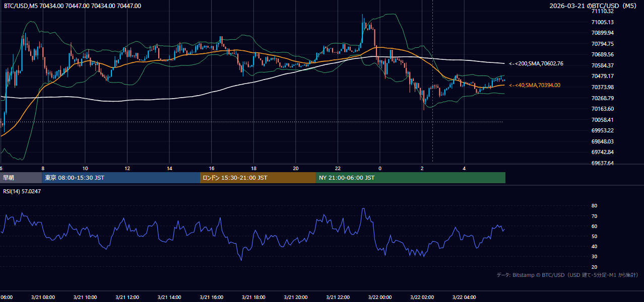The width and height of the screenshot is (644, 302).
Task: Click price axis value 70268.79
Action: tap(602, 98)
